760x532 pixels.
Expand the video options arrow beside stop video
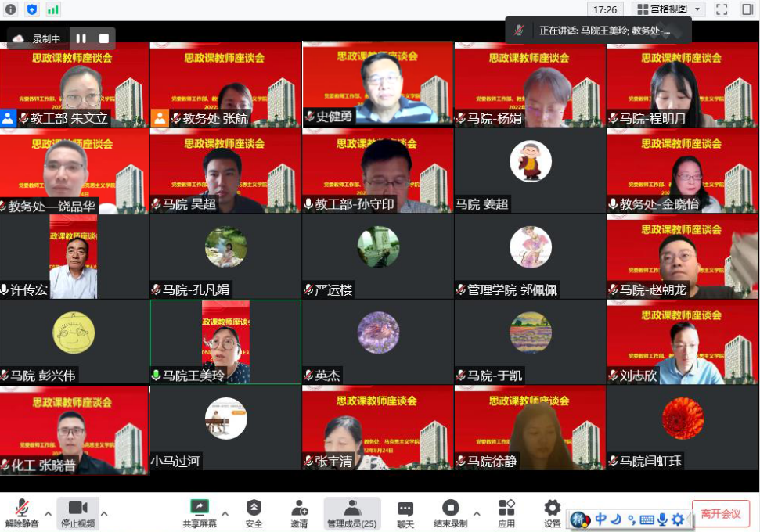pyautogui.click(x=104, y=514)
